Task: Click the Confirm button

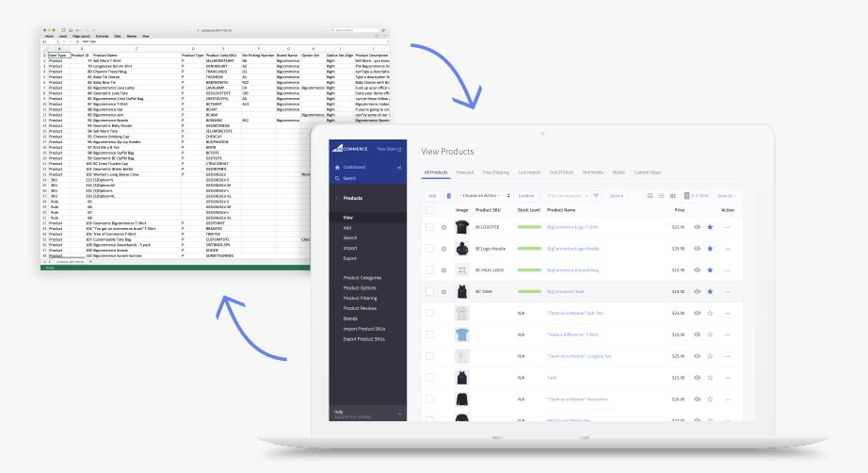Action: coord(526,196)
